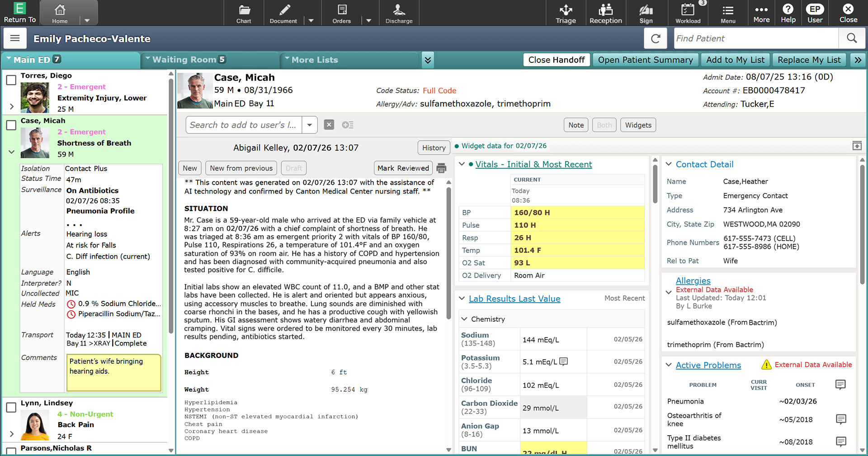This screenshot has height=456, width=868.
Task: Click Mark Reviewed
Action: click(403, 168)
